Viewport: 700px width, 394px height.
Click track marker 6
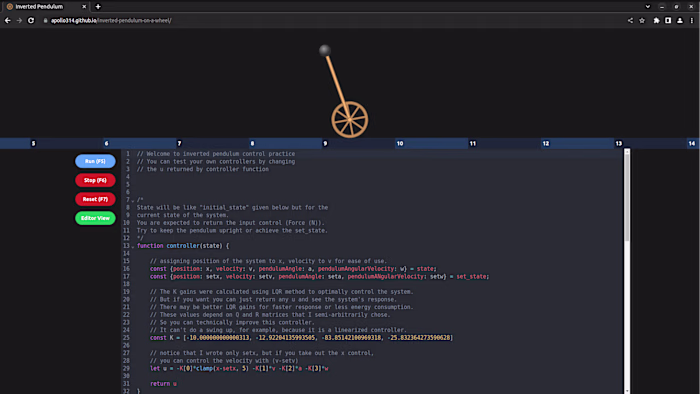pos(106,143)
